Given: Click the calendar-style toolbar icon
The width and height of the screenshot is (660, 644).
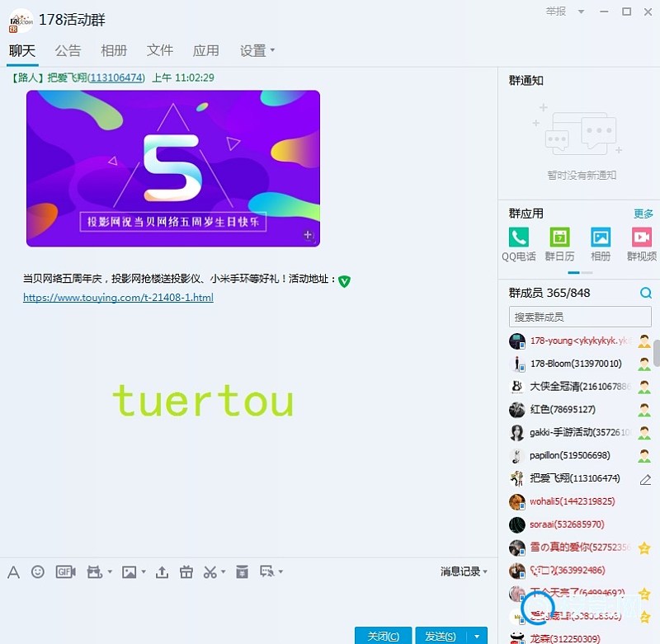Looking at the screenshot, I should [242, 571].
